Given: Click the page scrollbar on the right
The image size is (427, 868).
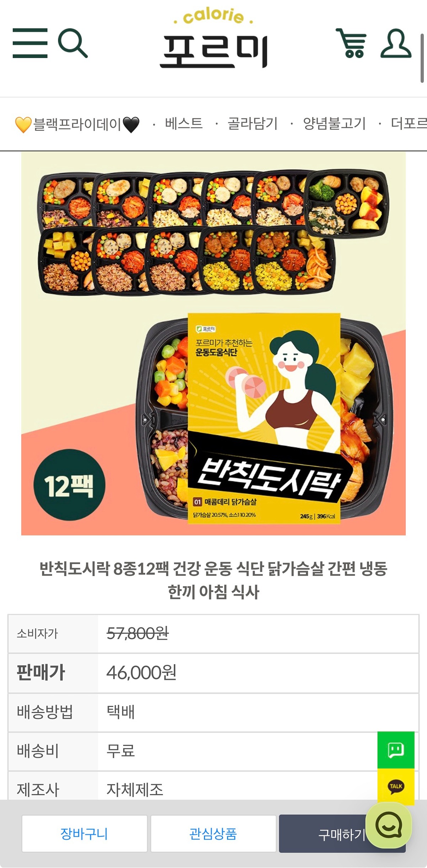Looking at the screenshot, I should click(422, 58).
